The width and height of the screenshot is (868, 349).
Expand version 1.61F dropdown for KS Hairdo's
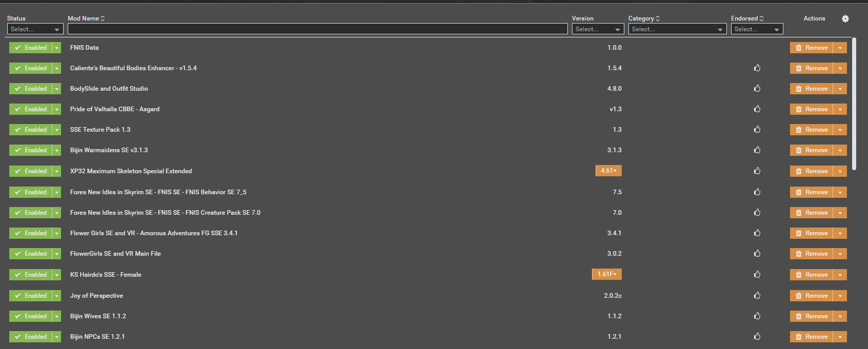tap(607, 274)
